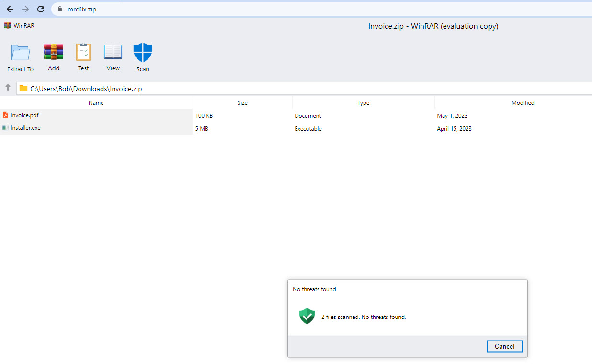Click the 100 KB size cell
592x364 pixels.
click(204, 116)
